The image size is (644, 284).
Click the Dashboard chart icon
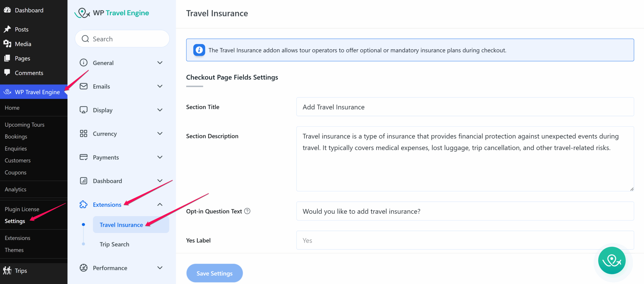tap(83, 181)
